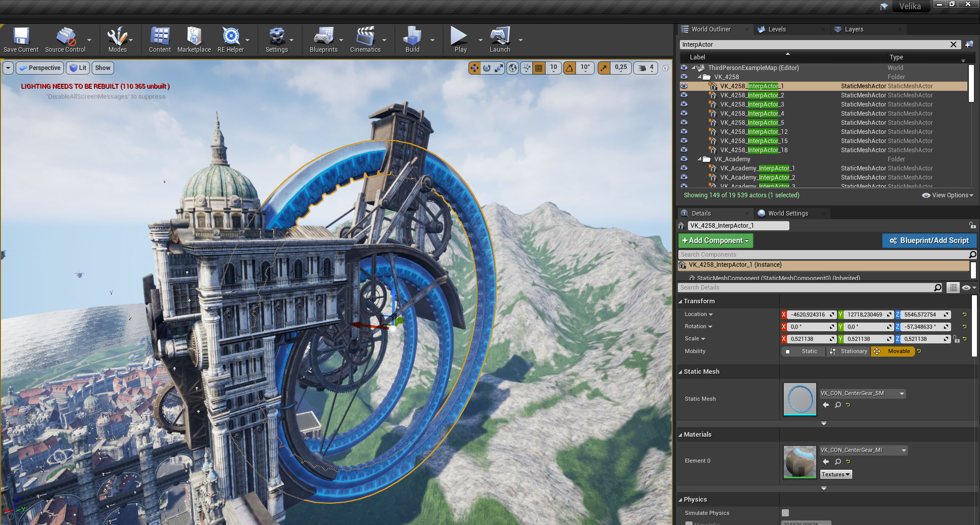Image resolution: width=980 pixels, height=525 pixels.
Task: Open the Content browser
Action: tap(160, 40)
